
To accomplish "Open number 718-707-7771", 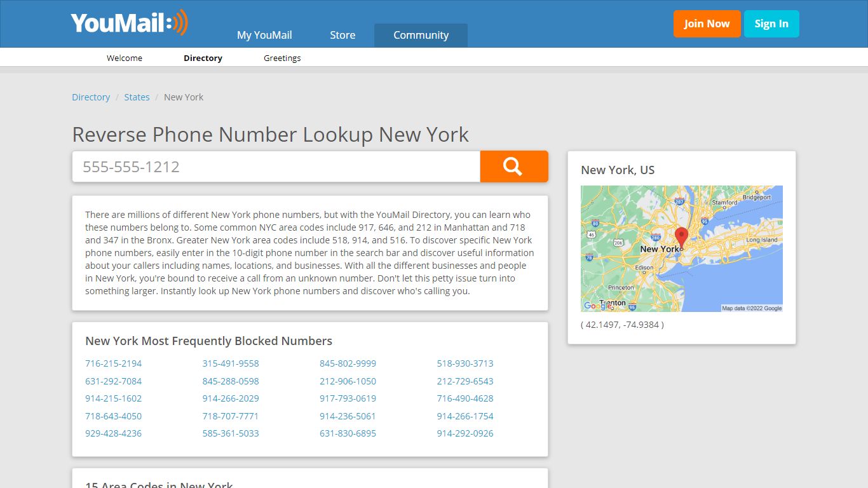I will tap(231, 416).
